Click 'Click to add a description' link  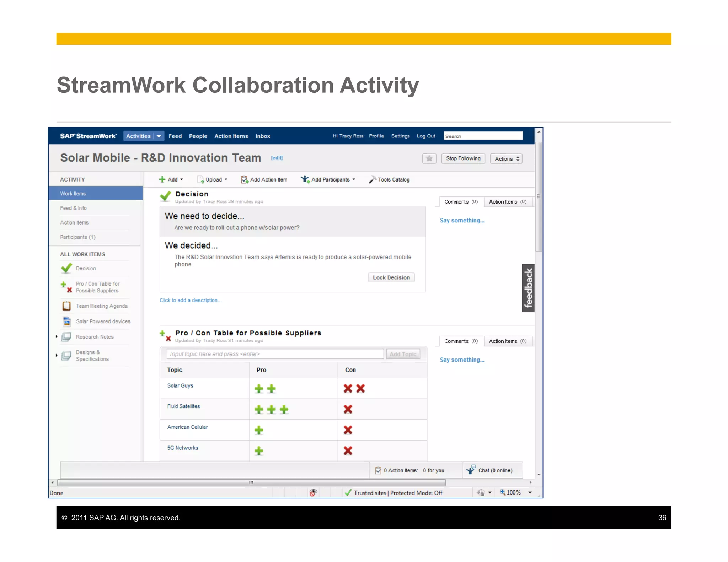(191, 300)
